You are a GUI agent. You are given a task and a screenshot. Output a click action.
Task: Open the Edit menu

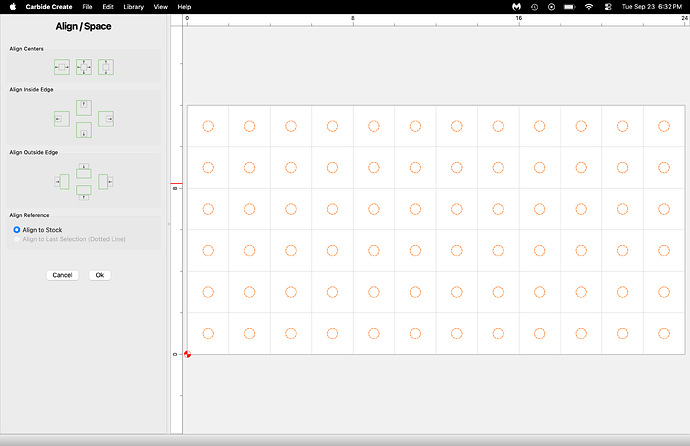pyautogui.click(x=108, y=7)
